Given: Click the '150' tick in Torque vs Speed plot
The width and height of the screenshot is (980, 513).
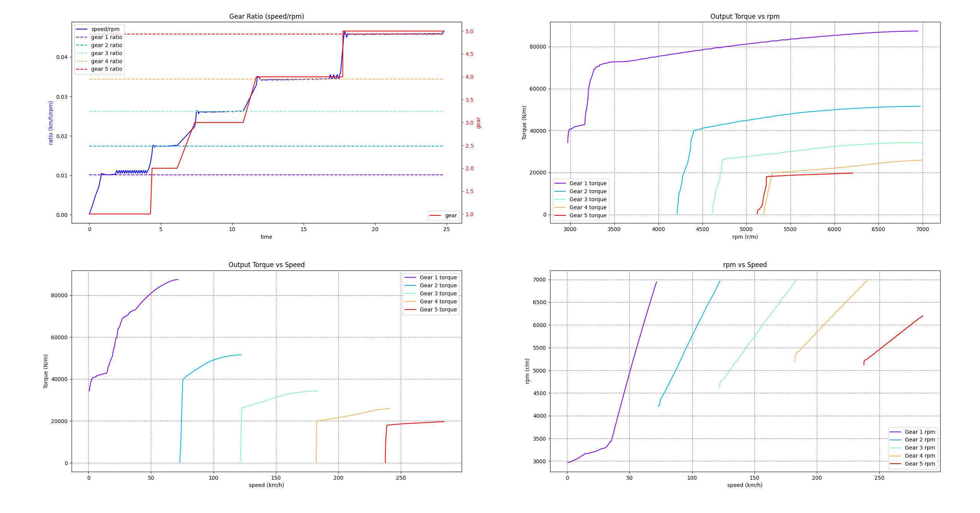Looking at the screenshot, I should pos(276,478).
